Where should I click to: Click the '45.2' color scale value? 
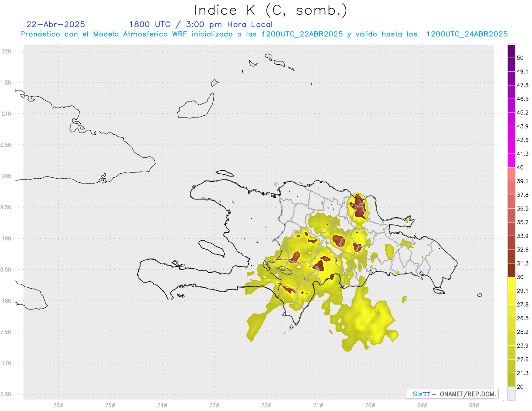(x=523, y=113)
